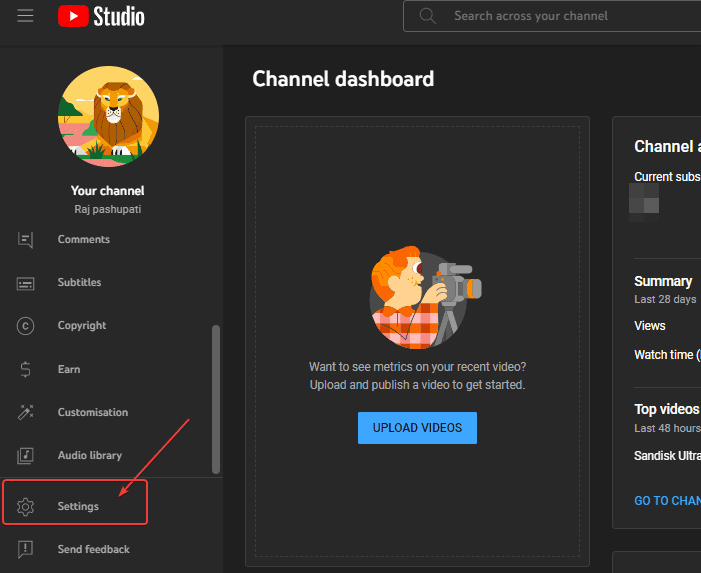Screen dimensions: 701x573
Task: Click the 'Your channel' label
Action: pyautogui.click(x=107, y=191)
